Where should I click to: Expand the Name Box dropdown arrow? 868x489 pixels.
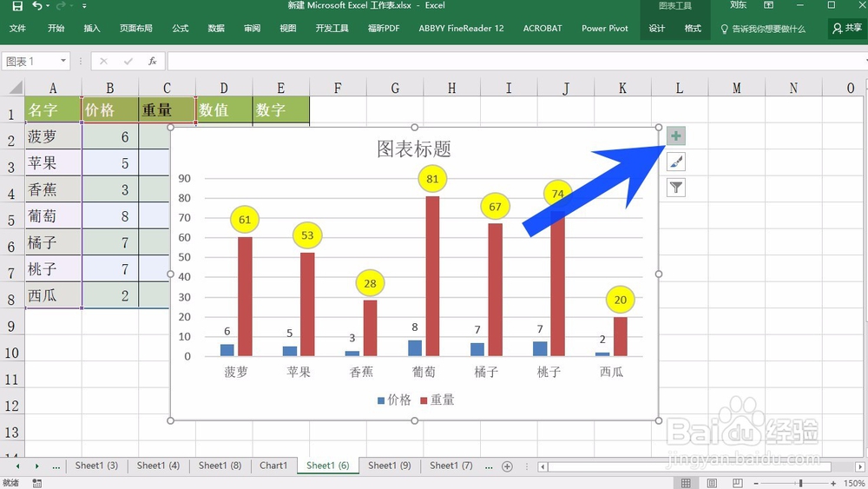point(63,61)
